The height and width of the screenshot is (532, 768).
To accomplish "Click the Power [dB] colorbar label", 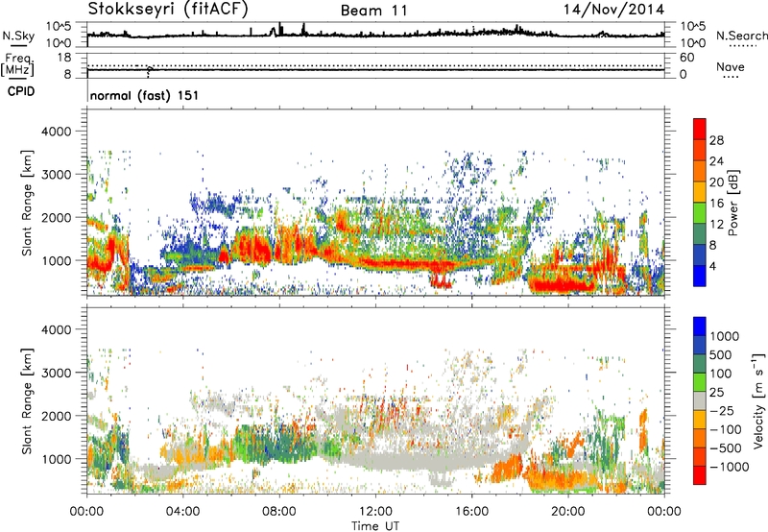I will pyautogui.click(x=732, y=203).
